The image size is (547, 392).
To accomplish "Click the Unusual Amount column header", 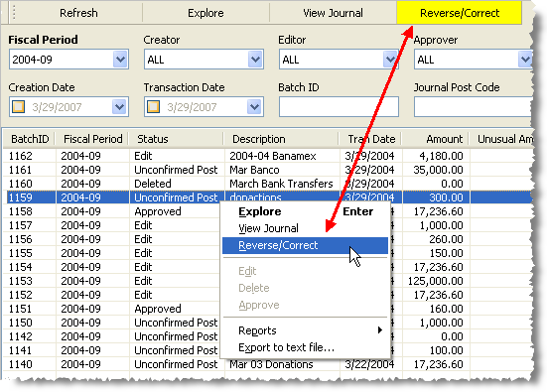I will point(501,139).
